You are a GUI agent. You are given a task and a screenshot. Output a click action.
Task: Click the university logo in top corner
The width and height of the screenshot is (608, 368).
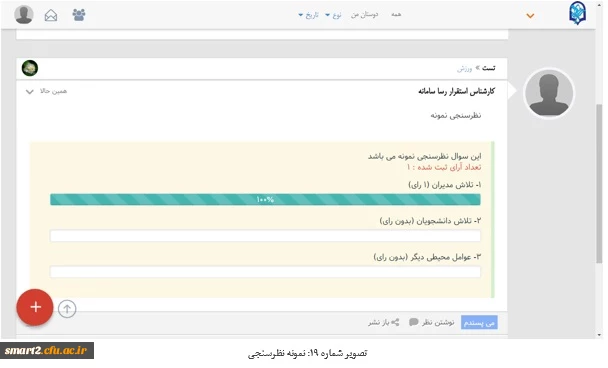(577, 14)
